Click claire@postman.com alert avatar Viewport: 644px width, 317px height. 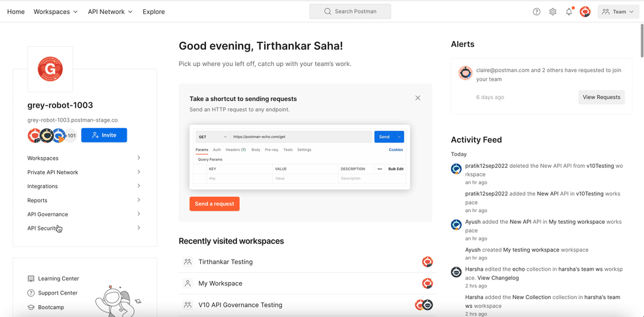pos(466,73)
